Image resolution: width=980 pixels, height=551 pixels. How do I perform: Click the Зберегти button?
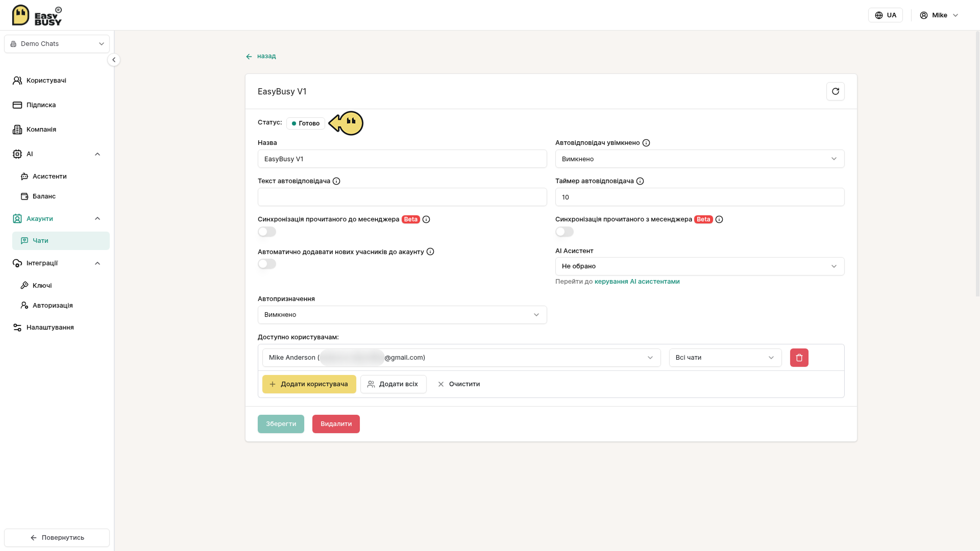[x=281, y=424]
